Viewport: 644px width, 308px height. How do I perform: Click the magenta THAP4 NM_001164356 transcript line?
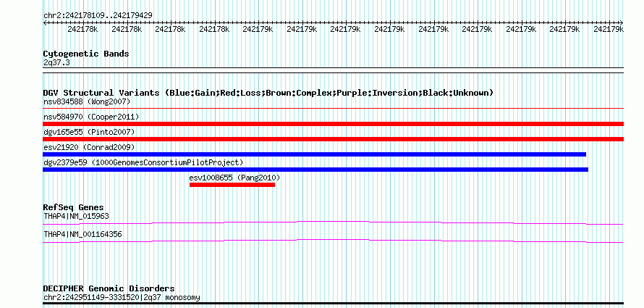pos(333,241)
